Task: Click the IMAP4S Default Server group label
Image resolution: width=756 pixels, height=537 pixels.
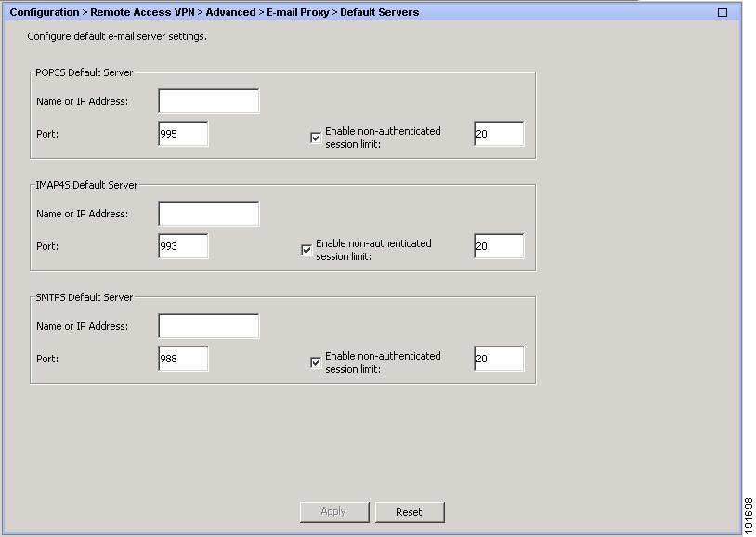Action: pyautogui.click(x=86, y=185)
